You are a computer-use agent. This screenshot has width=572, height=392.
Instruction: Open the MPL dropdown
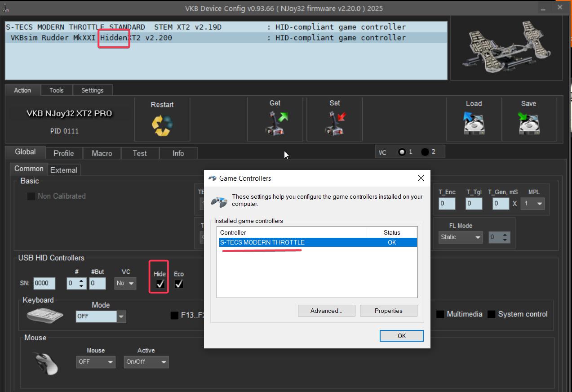click(x=533, y=204)
